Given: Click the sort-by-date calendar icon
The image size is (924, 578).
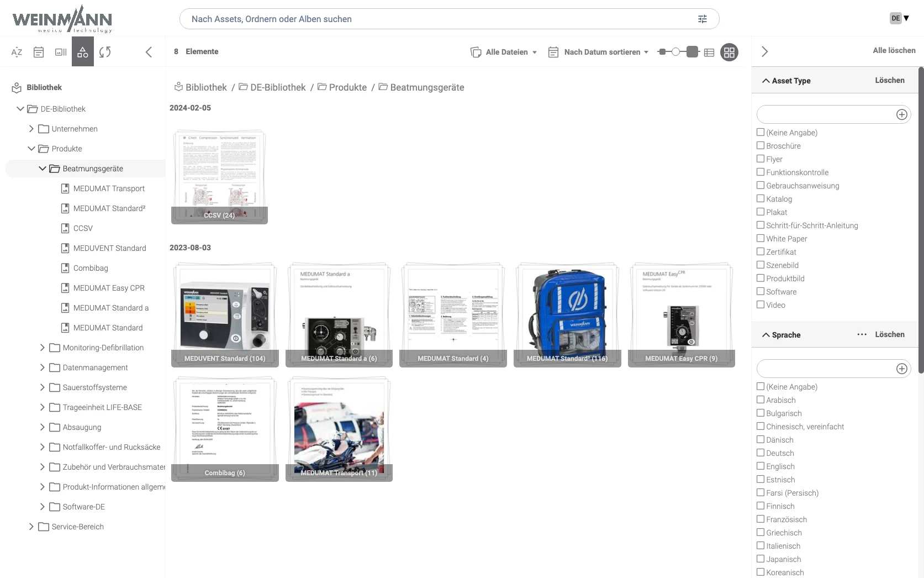Looking at the screenshot, I should [553, 52].
